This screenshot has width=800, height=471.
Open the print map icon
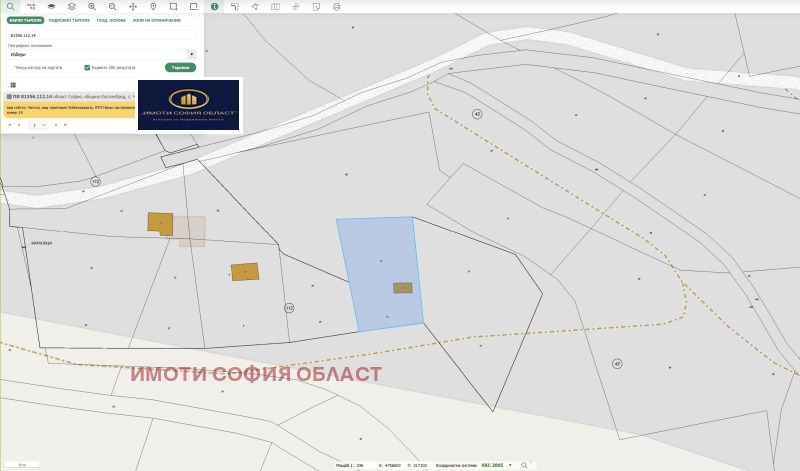pyautogui.click(x=337, y=7)
